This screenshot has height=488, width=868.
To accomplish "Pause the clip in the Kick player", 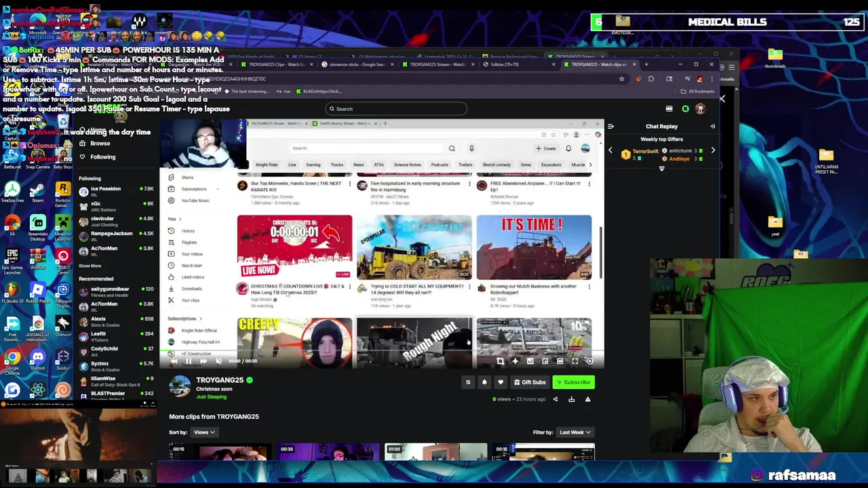I will click(x=189, y=361).
